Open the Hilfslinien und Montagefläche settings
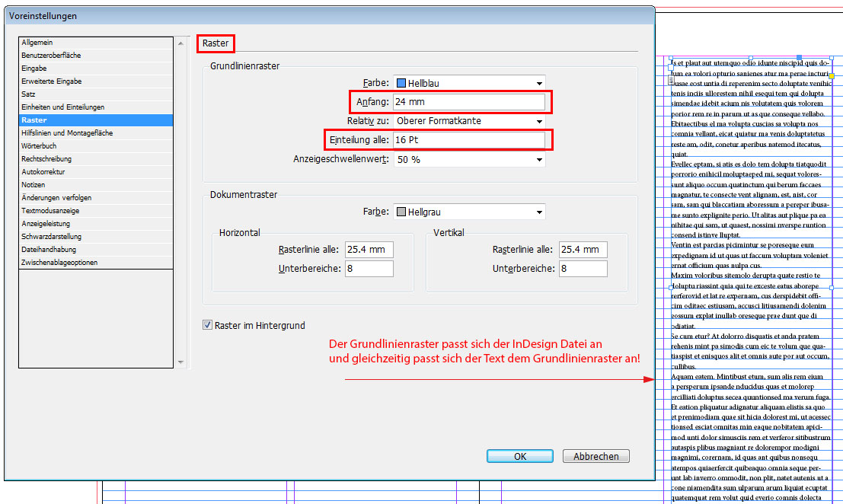 coord(67,133)
